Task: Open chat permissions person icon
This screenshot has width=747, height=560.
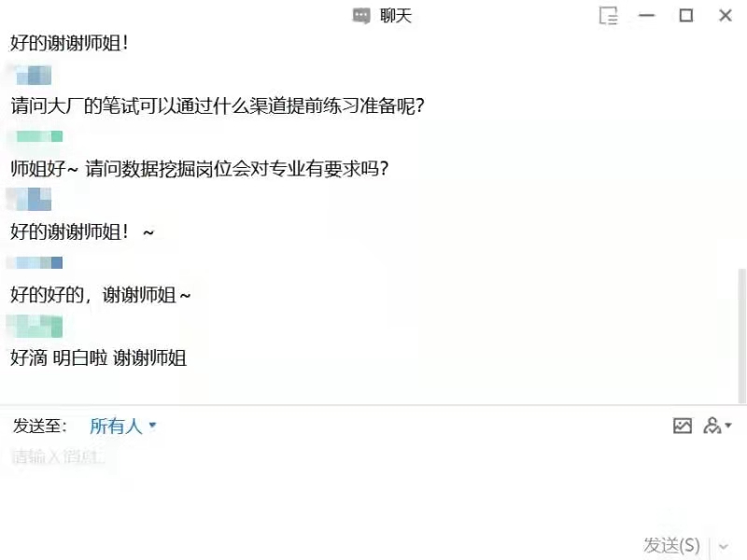Action: 712,426
